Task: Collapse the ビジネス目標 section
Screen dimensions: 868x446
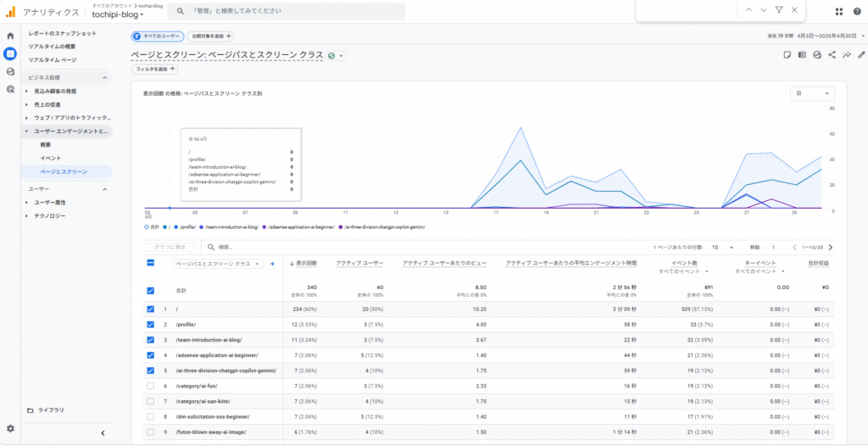Action: (104, 77)
